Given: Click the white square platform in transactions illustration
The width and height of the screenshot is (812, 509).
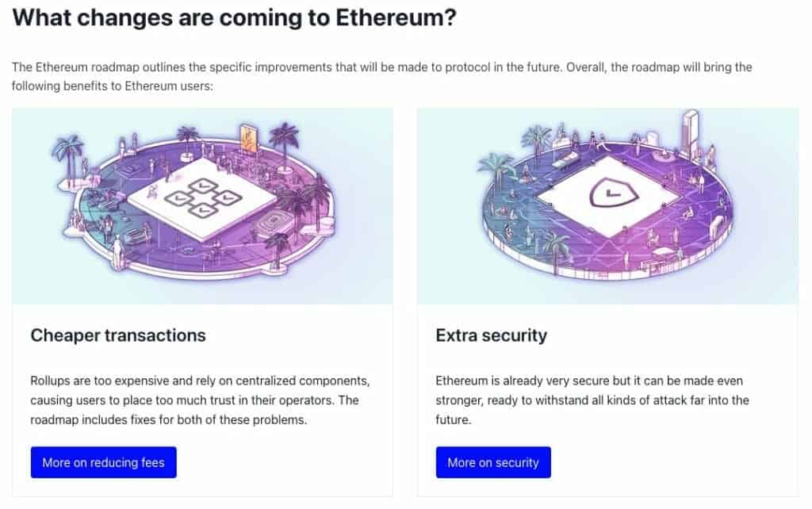Looking at the screenshot, I should pos(203,199).
